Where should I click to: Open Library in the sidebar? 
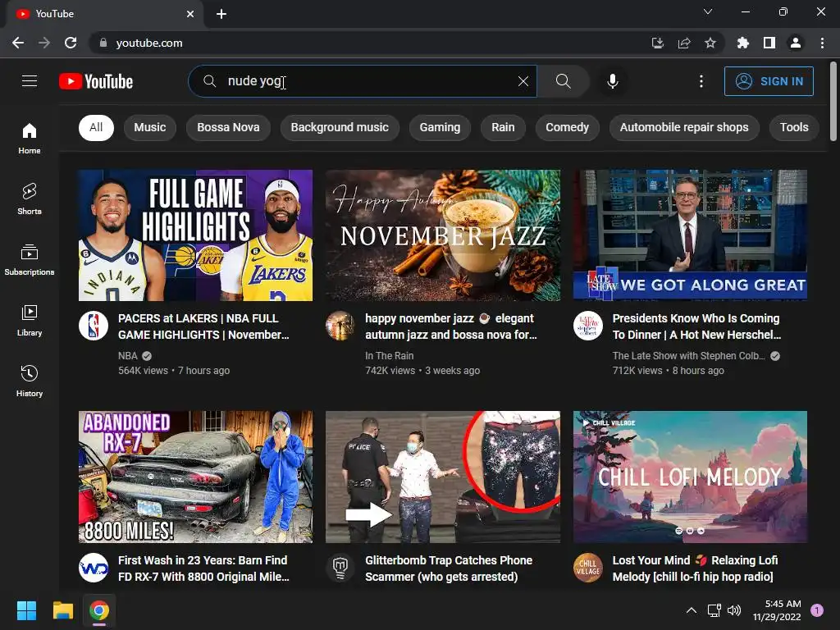point(30,321)
